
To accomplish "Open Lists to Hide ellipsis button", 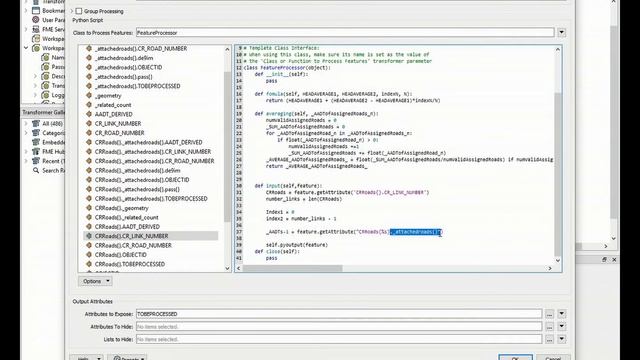I will pos(549,339).
